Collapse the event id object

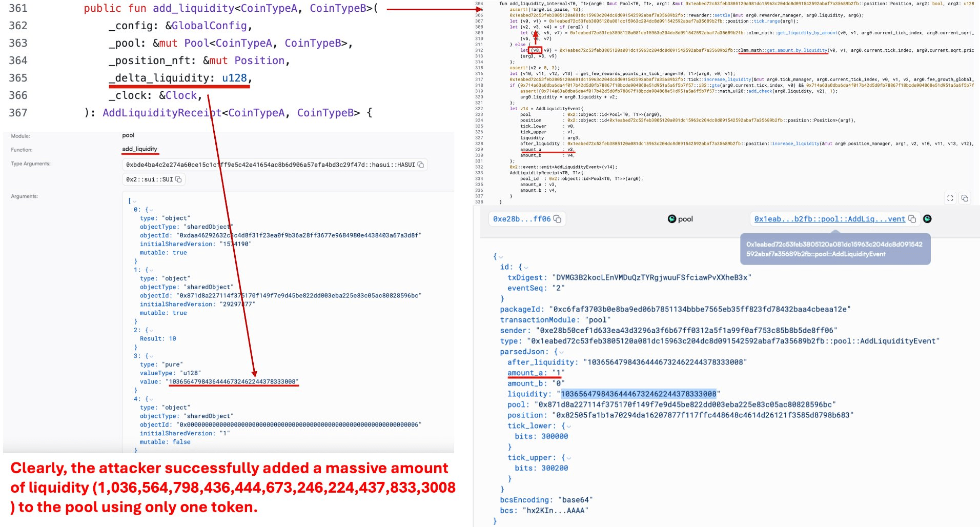525,268
